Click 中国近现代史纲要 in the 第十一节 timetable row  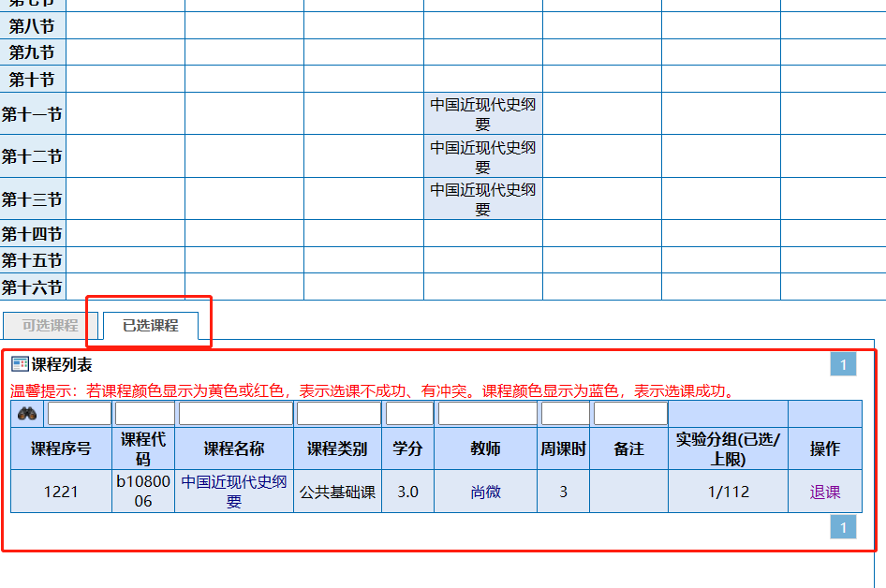click(x=483, y=113)
